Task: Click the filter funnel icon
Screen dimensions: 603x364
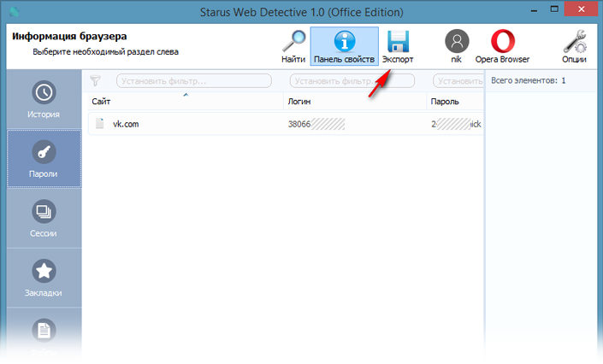Action: (x=95, y=80)
